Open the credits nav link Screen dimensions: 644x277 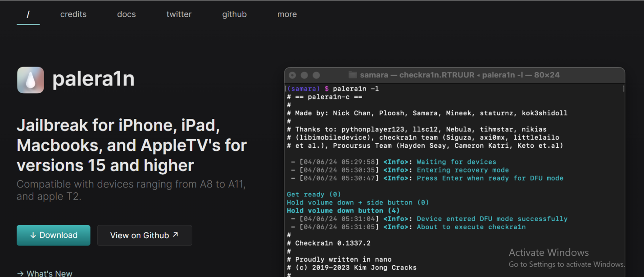click(73, 14)
